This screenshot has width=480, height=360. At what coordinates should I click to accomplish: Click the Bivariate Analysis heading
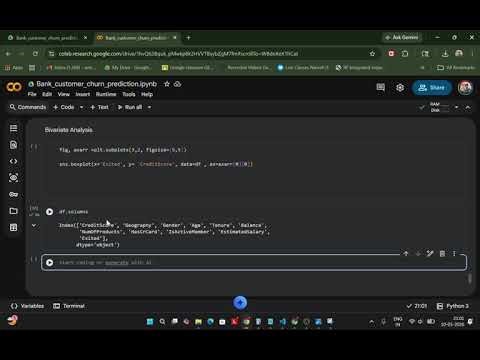[x=69, y=130]
